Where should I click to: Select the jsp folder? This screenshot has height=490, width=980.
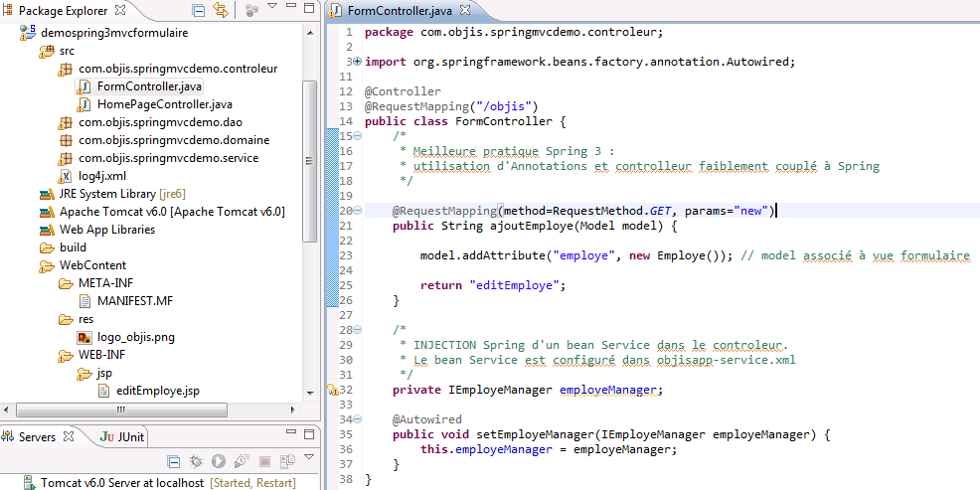click(104, 373)
